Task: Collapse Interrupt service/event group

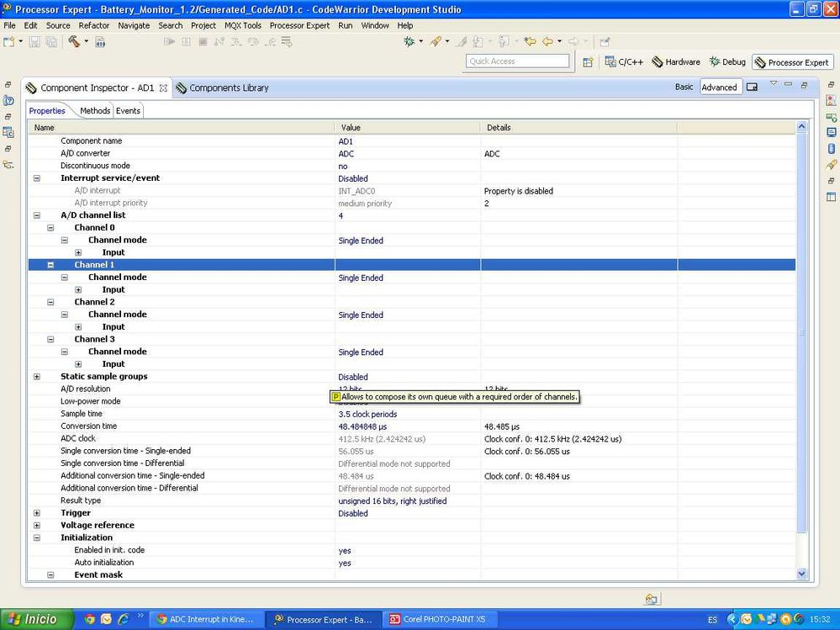Action: click(37, 177)
